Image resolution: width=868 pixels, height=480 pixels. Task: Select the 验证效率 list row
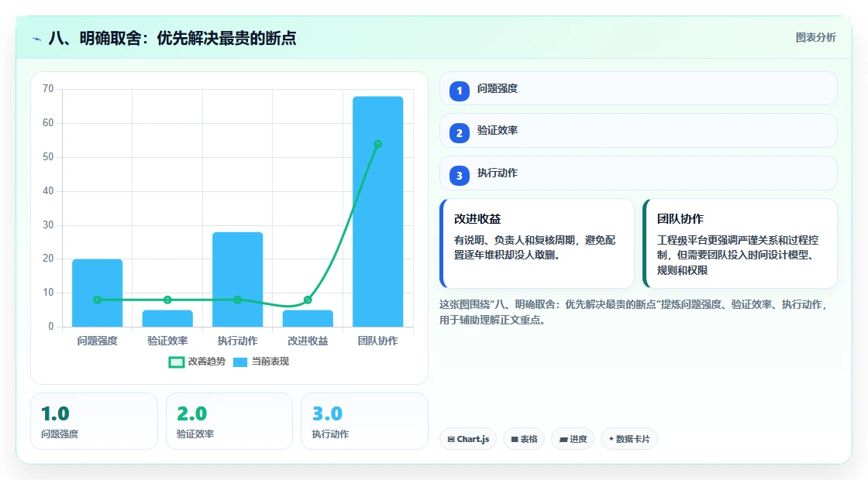pyautogui.click(x=639, y=131)
